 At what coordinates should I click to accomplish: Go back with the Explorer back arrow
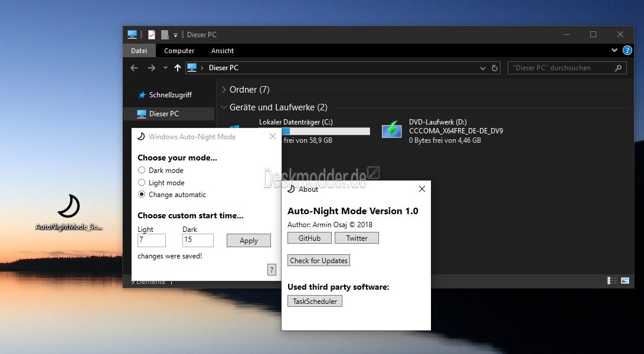click(135, 68)
